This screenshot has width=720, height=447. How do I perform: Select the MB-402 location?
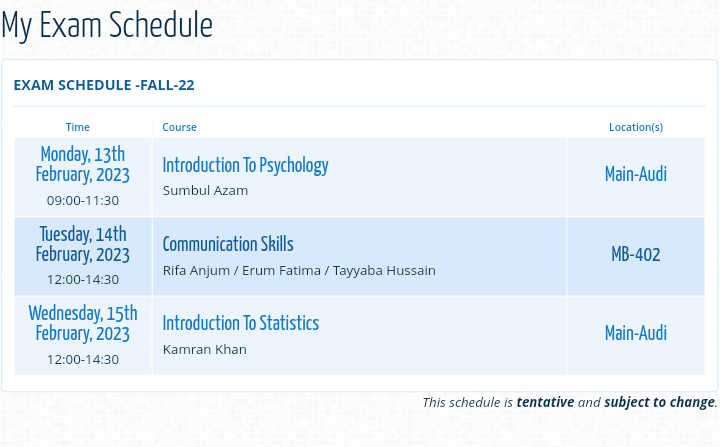[636, 254]
